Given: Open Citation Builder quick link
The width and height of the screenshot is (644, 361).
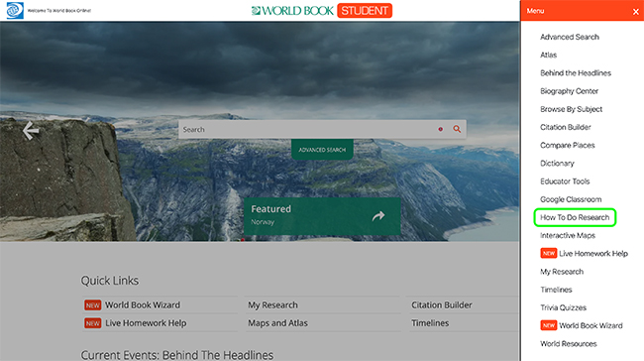Looking at the screenshot, I should tap(442, 305).
